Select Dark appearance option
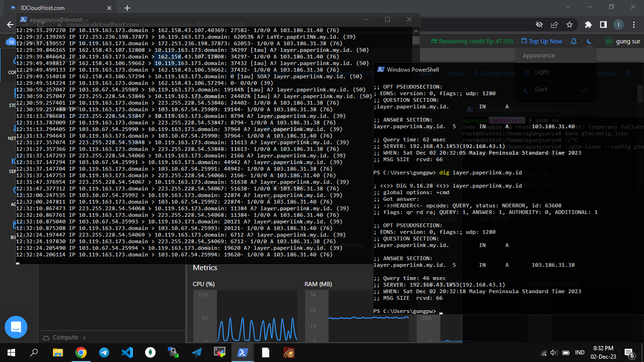644x362 pixels. [542, 90]
